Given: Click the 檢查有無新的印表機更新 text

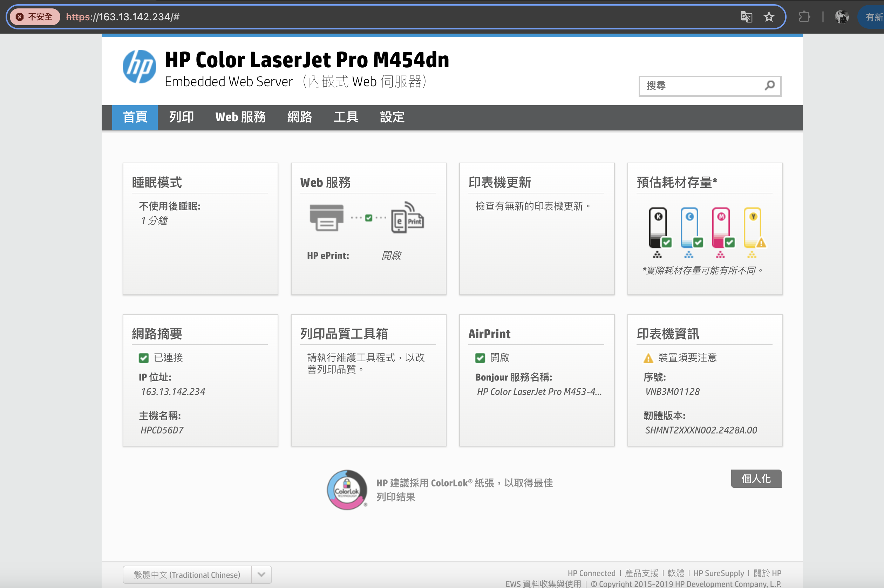Looking at the screenshot, I should pyautogui.click(x=533, y=206).
